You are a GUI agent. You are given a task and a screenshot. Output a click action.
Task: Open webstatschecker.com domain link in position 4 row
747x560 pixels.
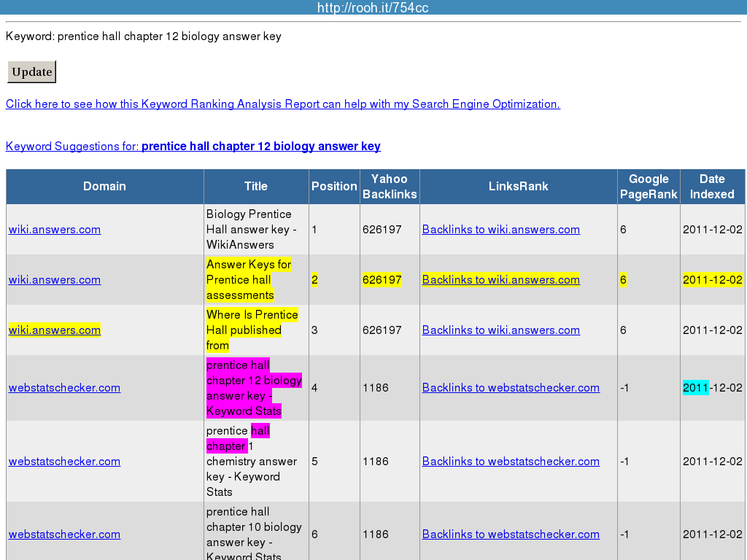pos(64,388)
